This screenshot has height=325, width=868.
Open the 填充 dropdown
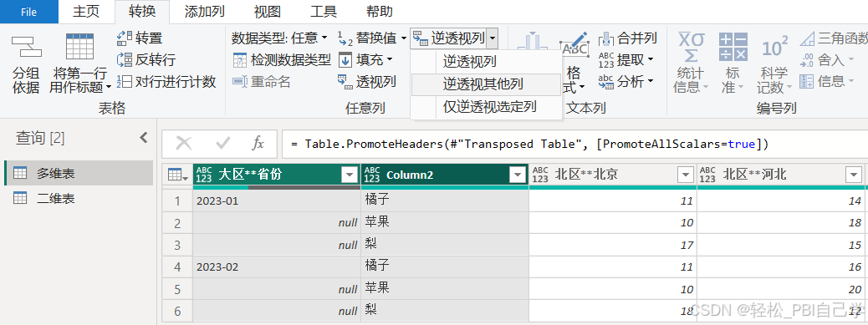(x=366, y=59)
